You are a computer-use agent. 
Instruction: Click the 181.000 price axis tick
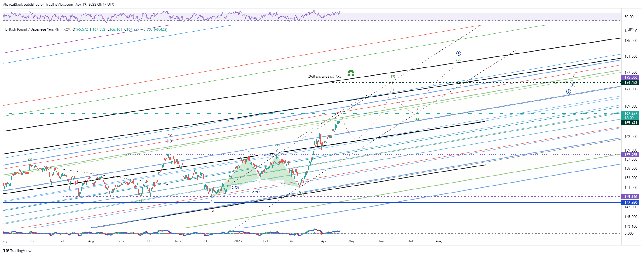pos(631,56)
